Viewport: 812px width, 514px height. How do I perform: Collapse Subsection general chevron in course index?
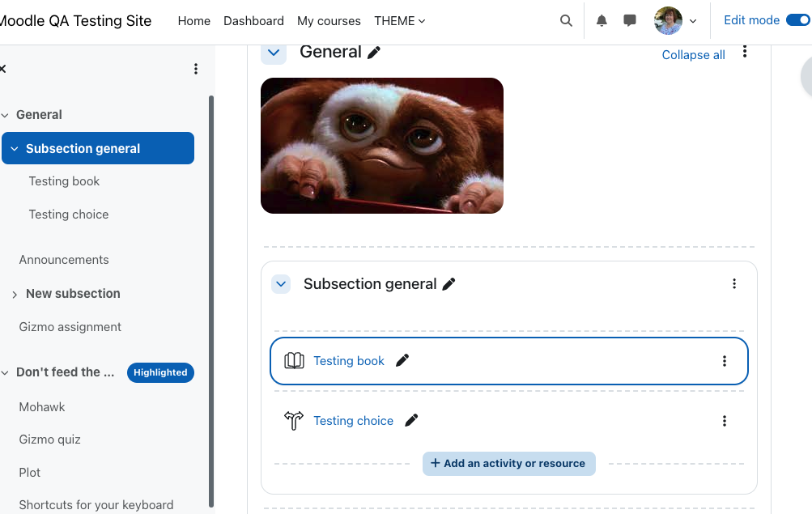coord(15,149)
